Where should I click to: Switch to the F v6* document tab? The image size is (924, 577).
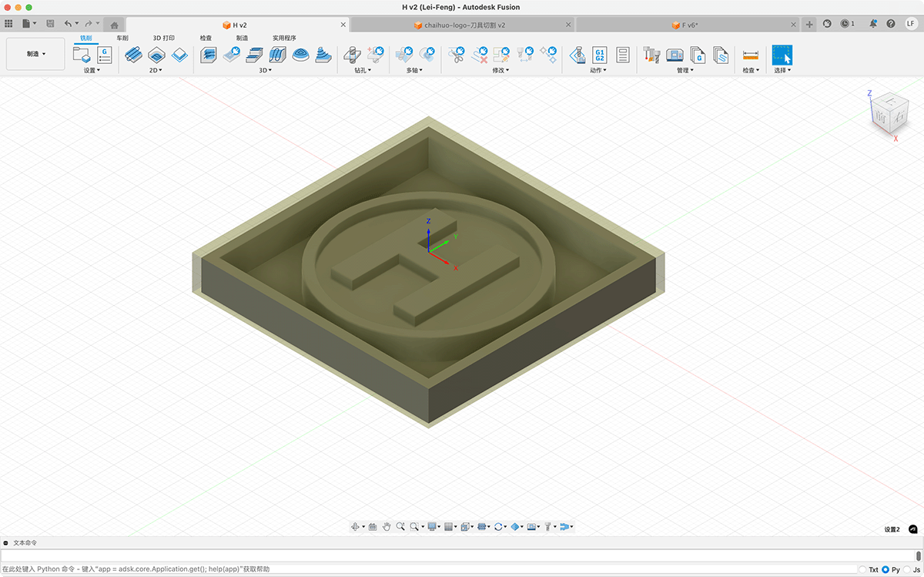(688, 25)
